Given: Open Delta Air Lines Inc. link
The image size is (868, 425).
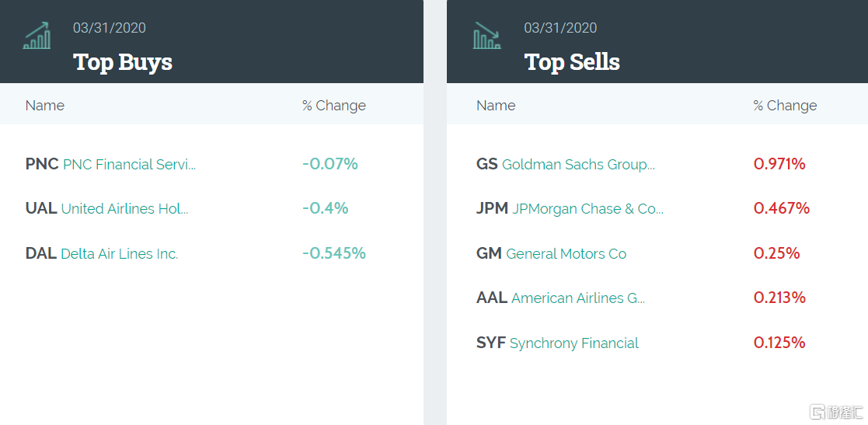Looking at the screenshot, I should click(120, 254).
